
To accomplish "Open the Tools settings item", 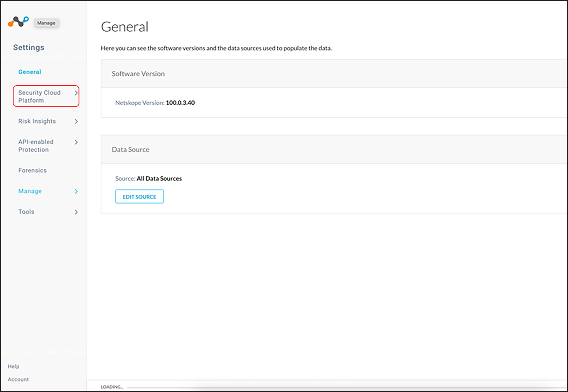I will click(x=26, y=212).
